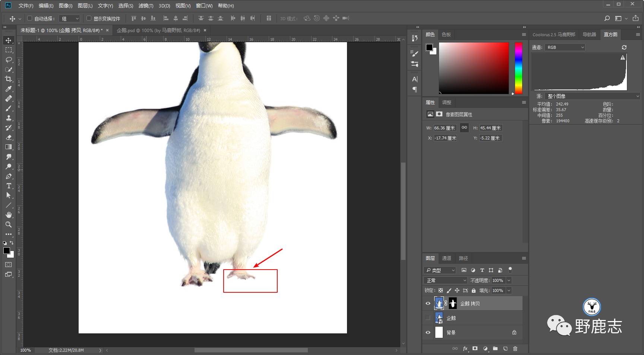
Task: Switch to the 通道 tab
Action: [x=446, y=258]
